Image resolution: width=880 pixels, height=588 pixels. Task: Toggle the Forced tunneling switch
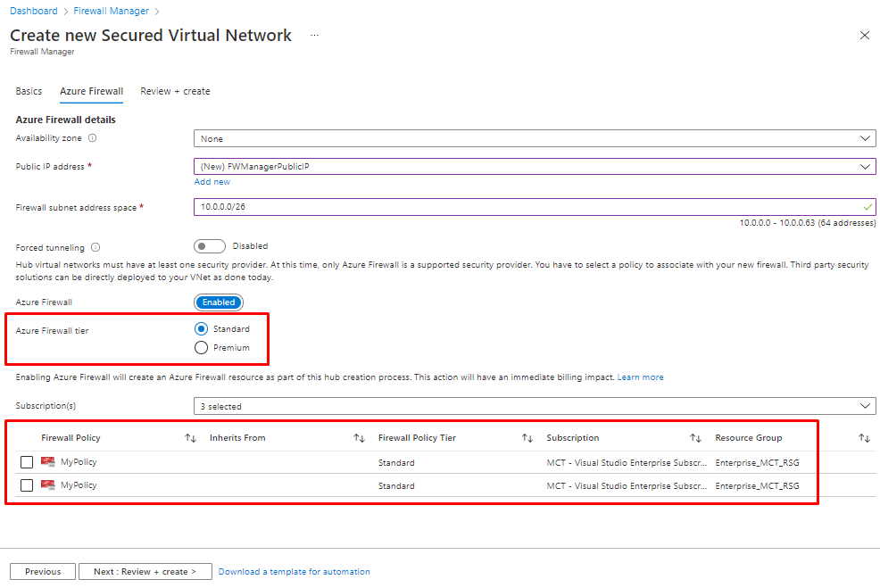[209, 246]
